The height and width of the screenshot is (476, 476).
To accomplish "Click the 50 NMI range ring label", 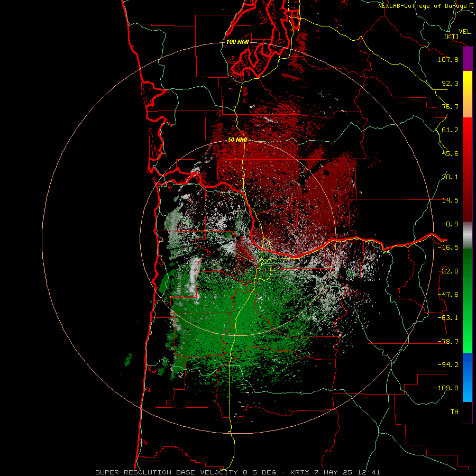I will coord(237,140).
